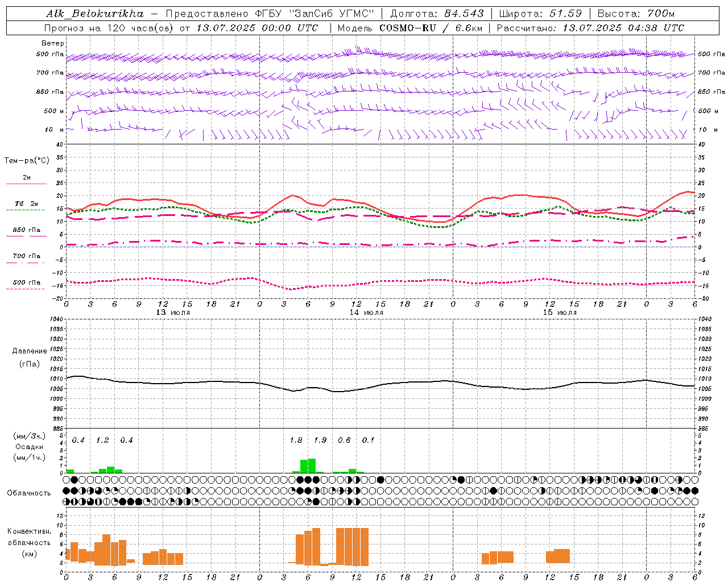The height and width of the screenshot is (582, 728).
Task: Click the Тем-ра(°C) axis title
Action: [27, 161]
